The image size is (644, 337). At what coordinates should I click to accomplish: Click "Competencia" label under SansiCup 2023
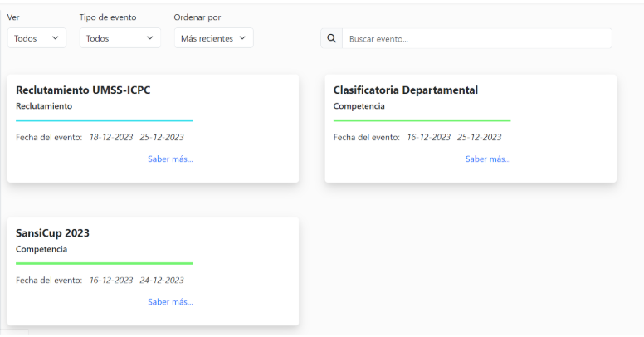(x=41, y=249)
